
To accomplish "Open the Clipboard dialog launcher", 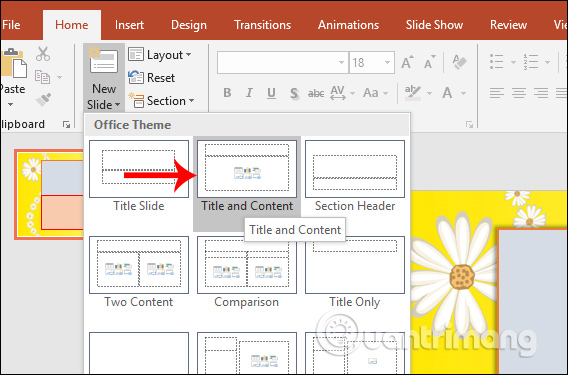I will [66, 125].
